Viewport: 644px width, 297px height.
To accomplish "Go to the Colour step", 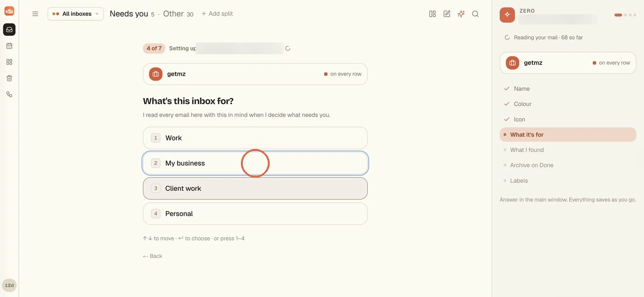I will click(x=568, y=104).
